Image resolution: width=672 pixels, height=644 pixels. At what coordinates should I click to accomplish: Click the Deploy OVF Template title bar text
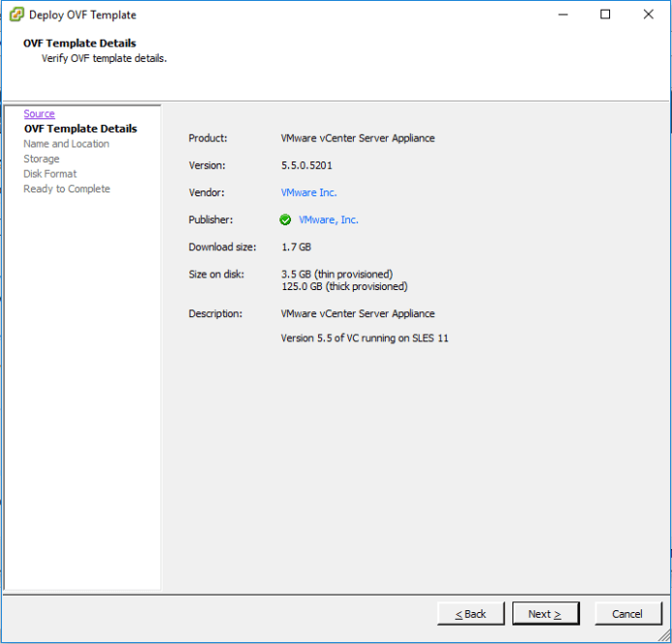[83, 15]
